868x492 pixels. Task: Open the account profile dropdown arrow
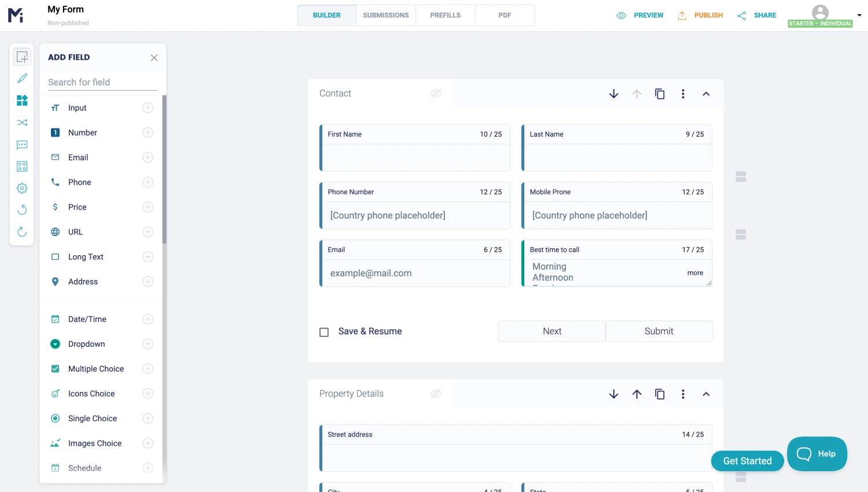(x=859, y=16)
